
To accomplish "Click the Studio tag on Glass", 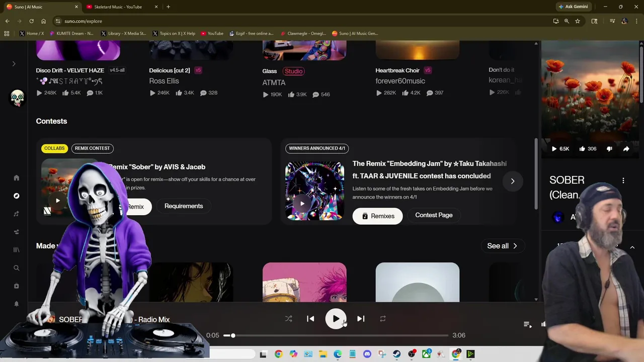I will [x=293, y=71].
